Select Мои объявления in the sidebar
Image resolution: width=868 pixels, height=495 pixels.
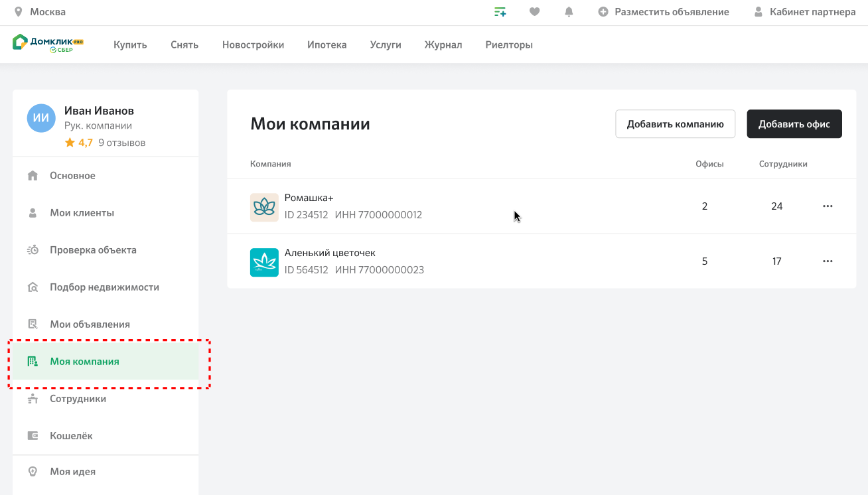[x=106, y=324]
